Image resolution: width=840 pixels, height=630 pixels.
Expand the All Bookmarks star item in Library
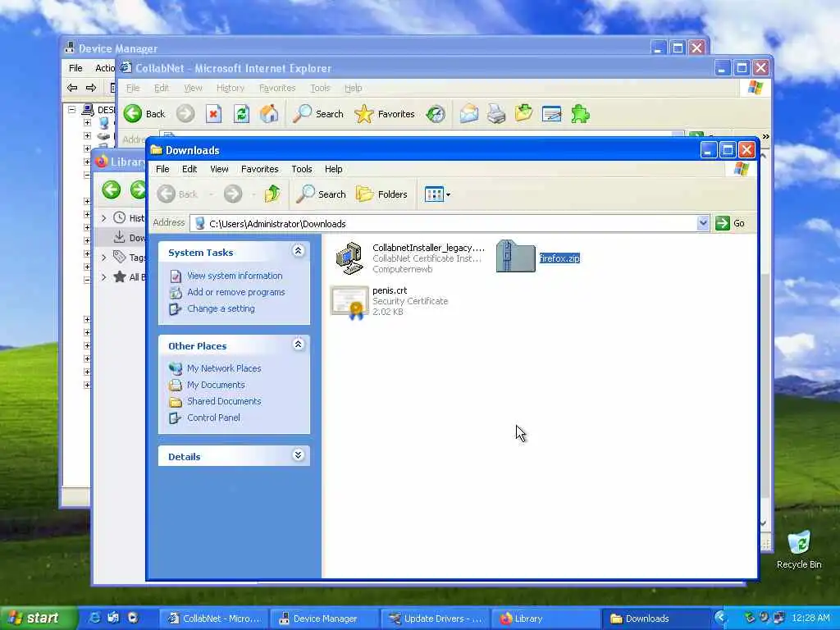click(104, 277)
